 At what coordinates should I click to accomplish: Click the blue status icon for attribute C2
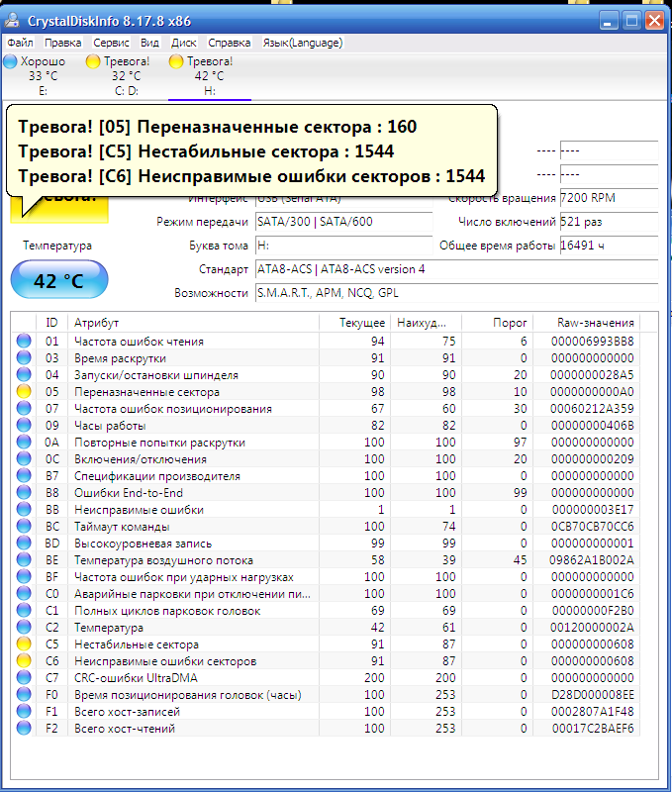point(24,628)
